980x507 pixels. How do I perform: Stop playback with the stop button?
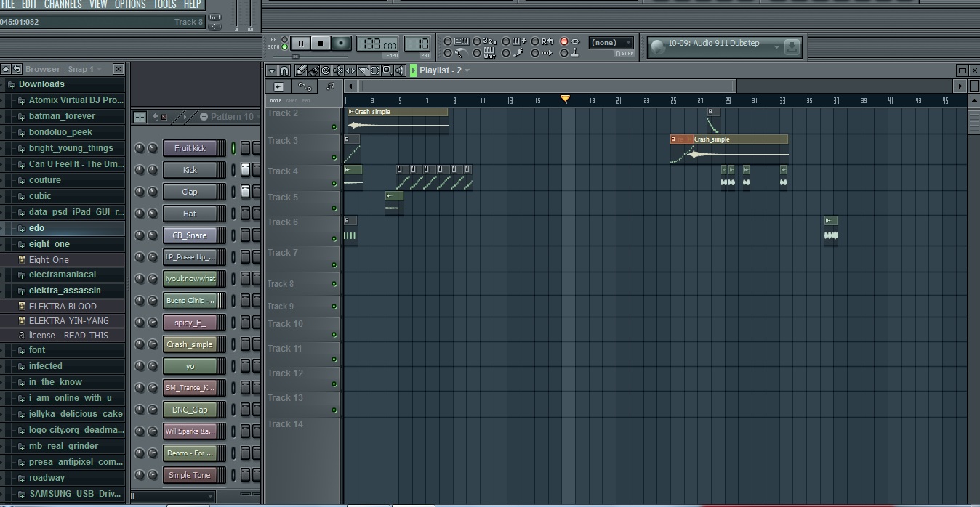pos(321,44)
